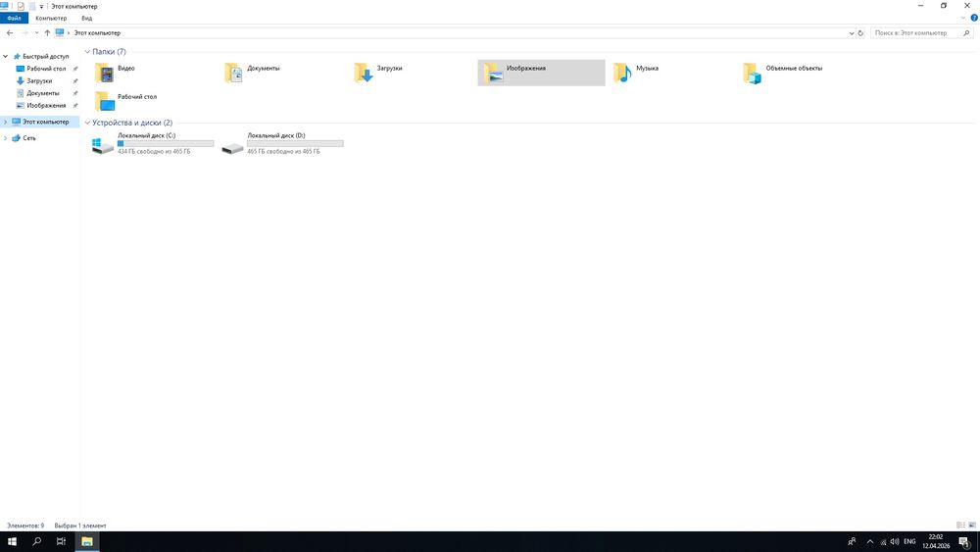
Task: Open Локальный диск (C:) drive
Action: [153, 143]
